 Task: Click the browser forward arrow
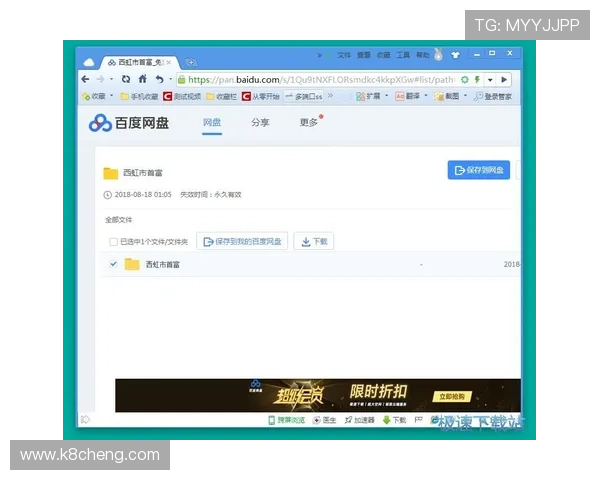coord(100,79)
